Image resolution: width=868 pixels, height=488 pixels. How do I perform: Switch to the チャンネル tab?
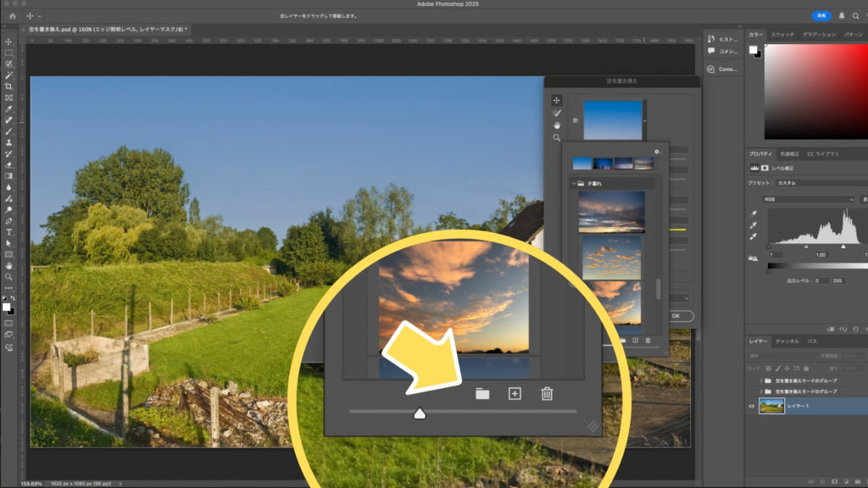(x=787, y=341)
